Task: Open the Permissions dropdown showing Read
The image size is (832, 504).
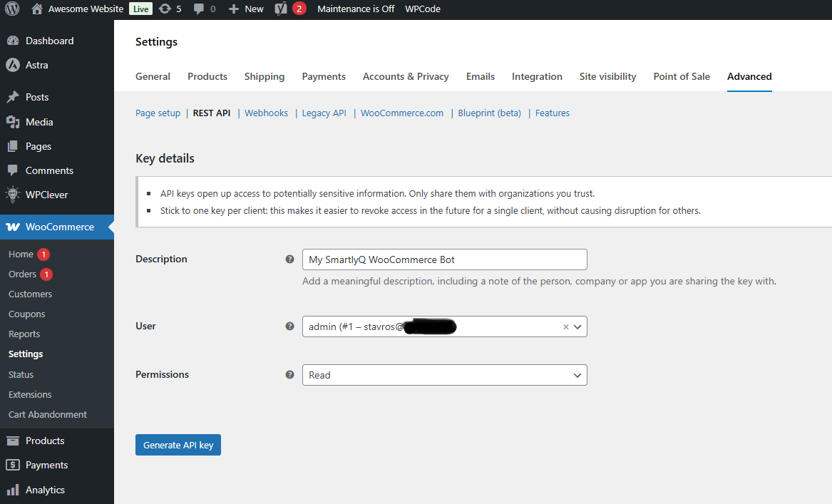Action: (445, 375)
